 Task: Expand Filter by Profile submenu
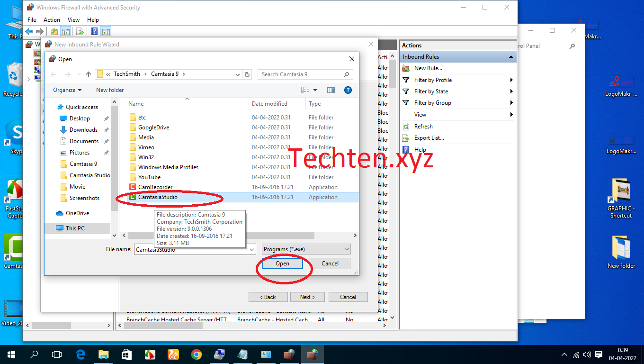pos(512,80)
